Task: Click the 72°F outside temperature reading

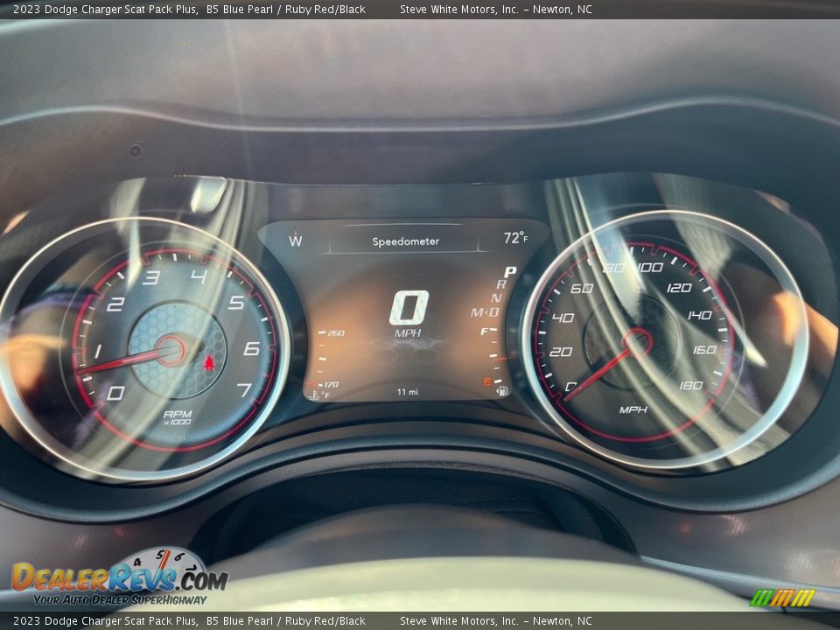Action: click(x=515, y=238)
